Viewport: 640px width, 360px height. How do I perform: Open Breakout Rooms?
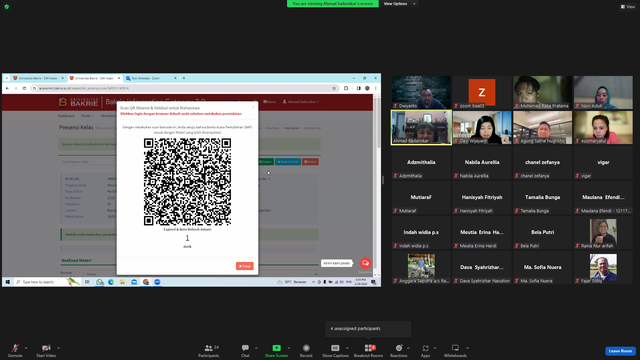(368, 351)
